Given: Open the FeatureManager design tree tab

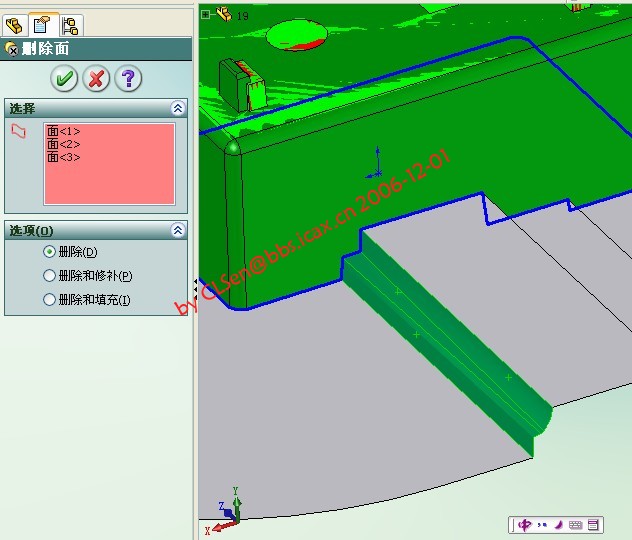Looking at the screenshot, I should (15, 25).
